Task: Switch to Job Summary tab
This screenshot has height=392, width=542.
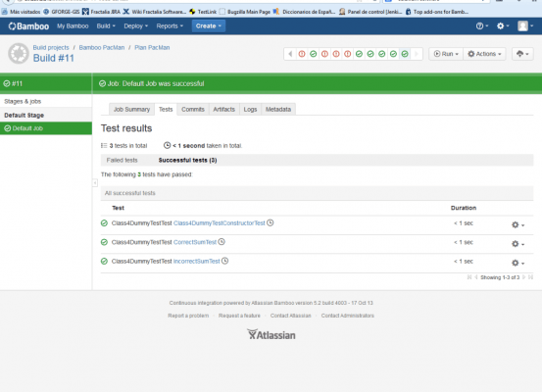Action: [131, 109]
